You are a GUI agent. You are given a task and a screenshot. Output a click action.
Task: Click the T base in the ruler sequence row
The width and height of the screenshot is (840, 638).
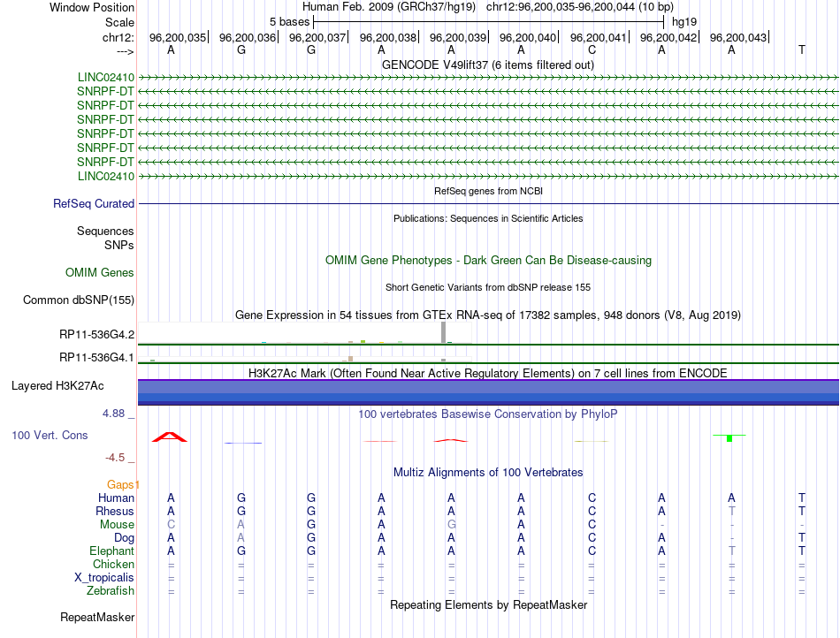[x=801, y=49]
